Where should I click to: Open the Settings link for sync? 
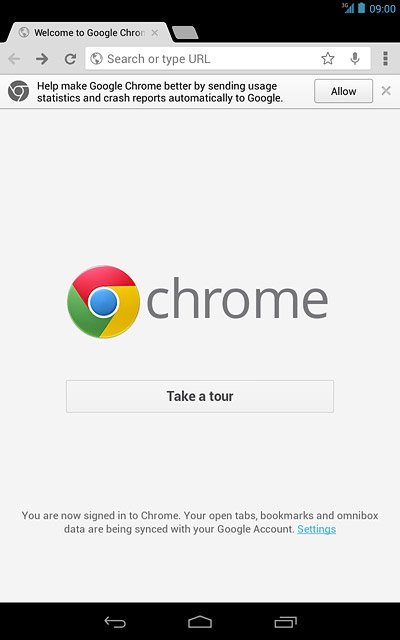(x=316, y=529)
